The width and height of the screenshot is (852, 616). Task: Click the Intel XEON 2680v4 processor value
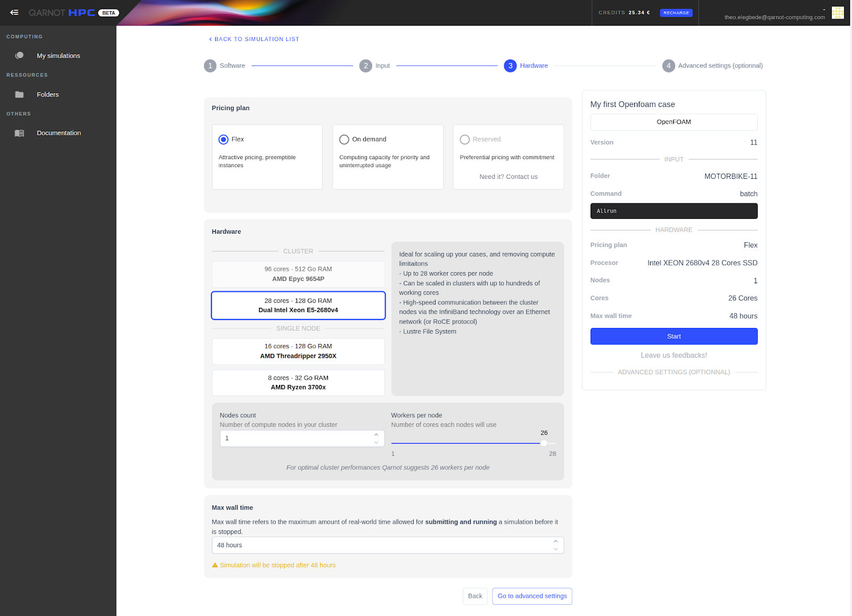pyautogui.click(x=702, y=263)
